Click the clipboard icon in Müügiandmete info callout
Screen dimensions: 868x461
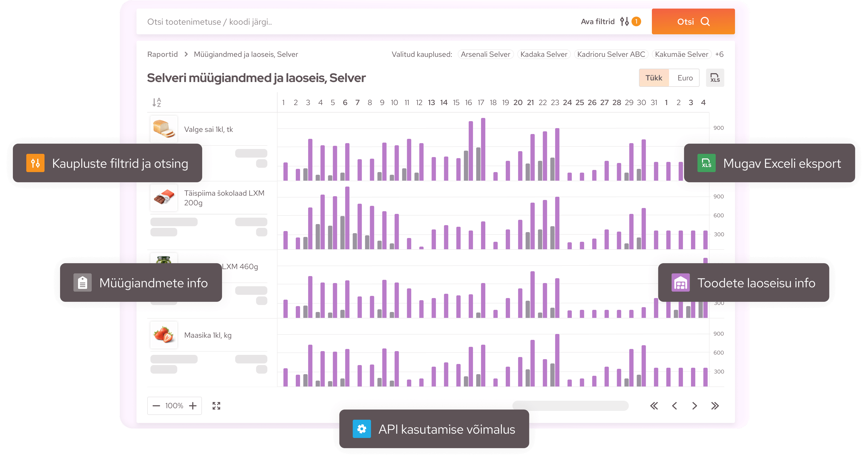tap(83, 282)
